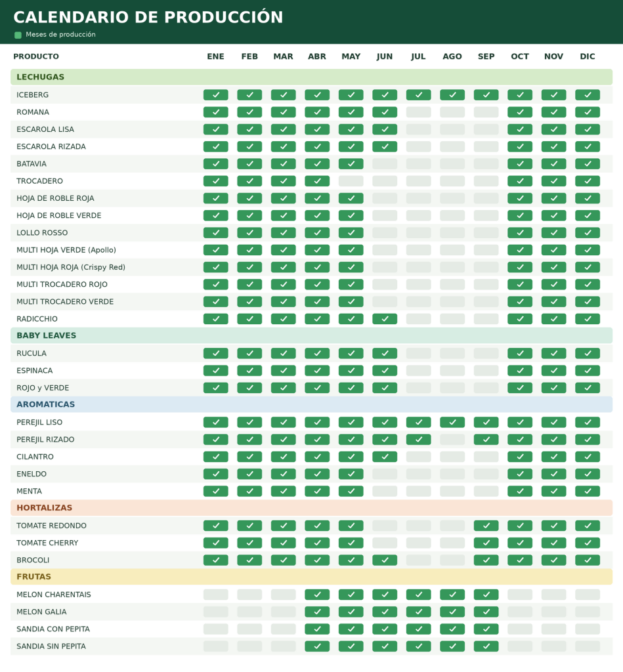Click the ENELDO product name
Screen dimensions: 623x672
32,474
